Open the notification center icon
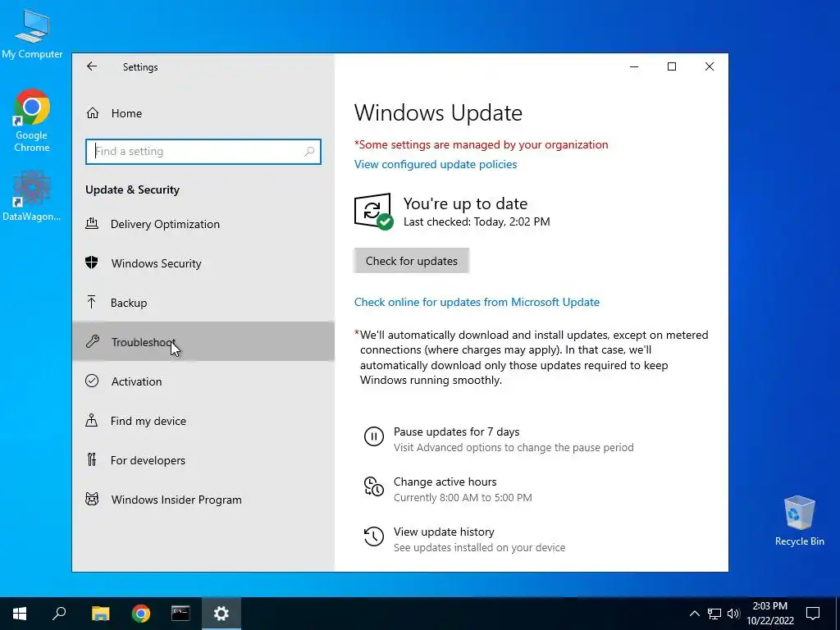 point(813,614)
